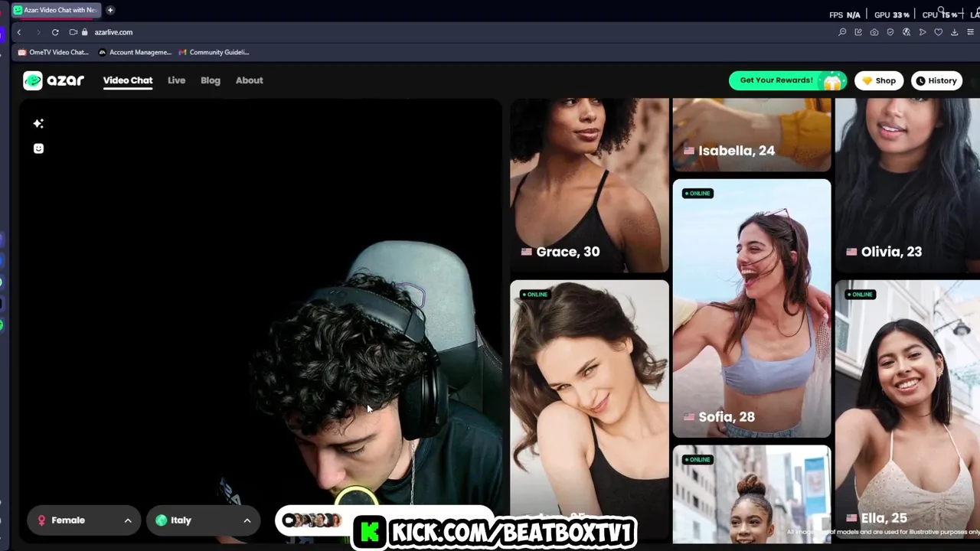Viewport: 980px width, 551px height.
Task: Open OmeTV Video Chat bookmark
Action: coord(54,52)
